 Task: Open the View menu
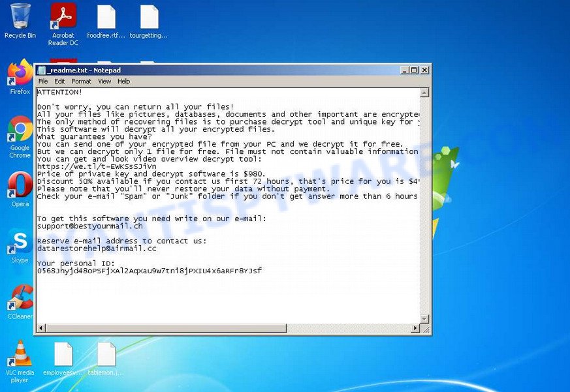(104, 81)
